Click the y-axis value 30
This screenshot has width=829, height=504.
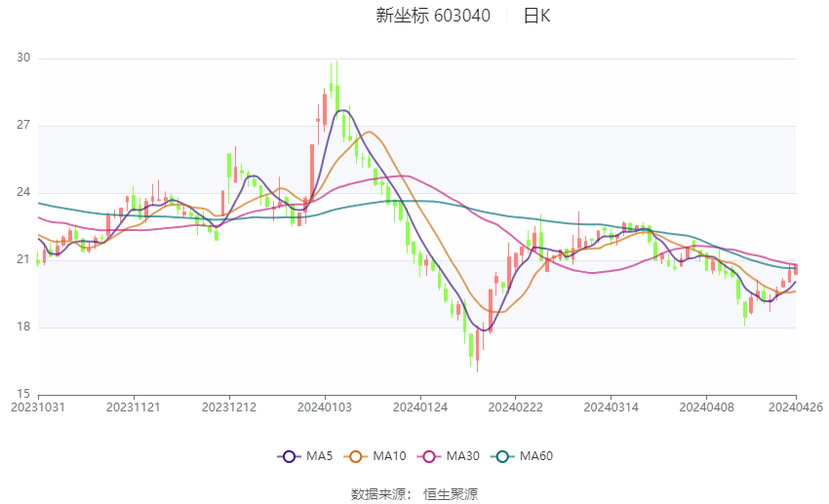click(23, 58)
